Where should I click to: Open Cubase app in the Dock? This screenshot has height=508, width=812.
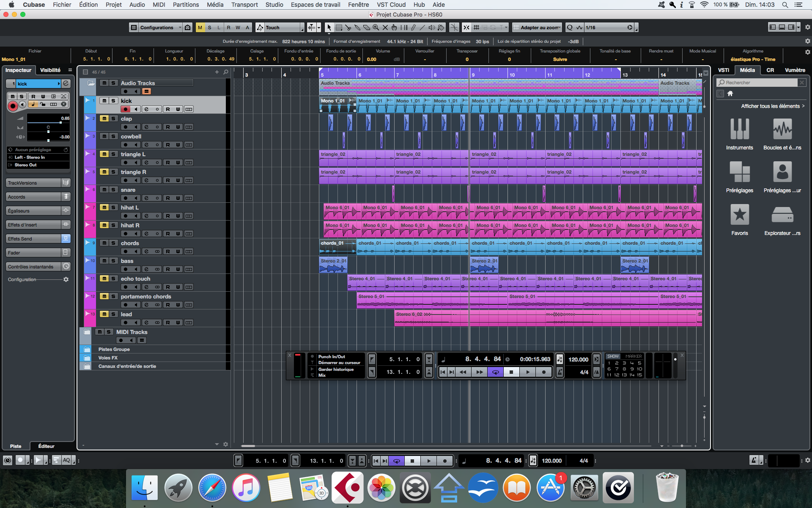(348, 488)
